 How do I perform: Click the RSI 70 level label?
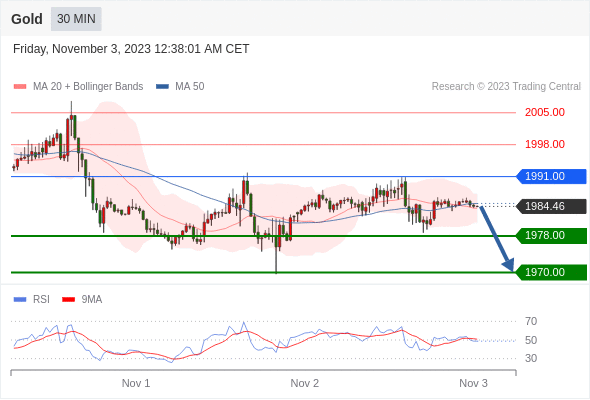(531, 321)
